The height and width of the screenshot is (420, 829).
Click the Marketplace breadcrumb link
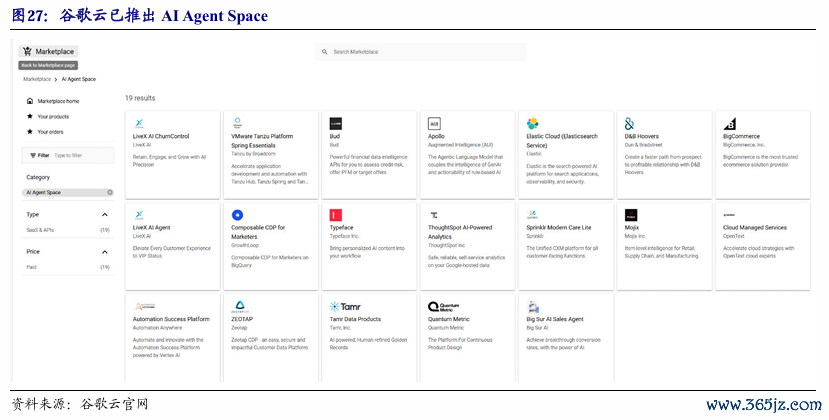(37, 79)
